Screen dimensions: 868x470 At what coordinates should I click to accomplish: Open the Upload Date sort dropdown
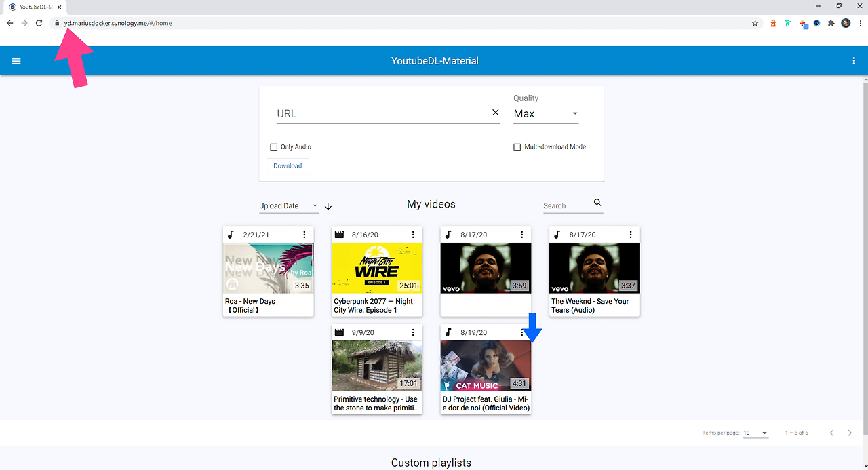(289, 206)
